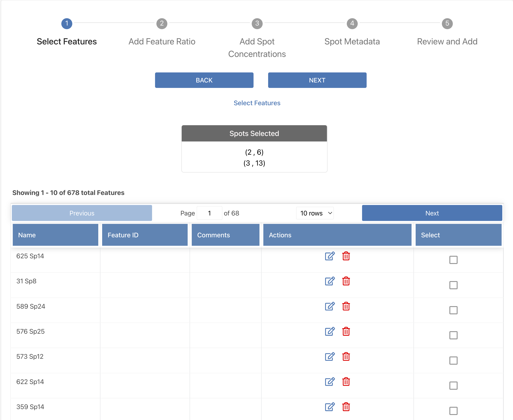The image size is (513, 420).
Task: Select the 625 Sp14 checkbox
Action: [453, 260]
